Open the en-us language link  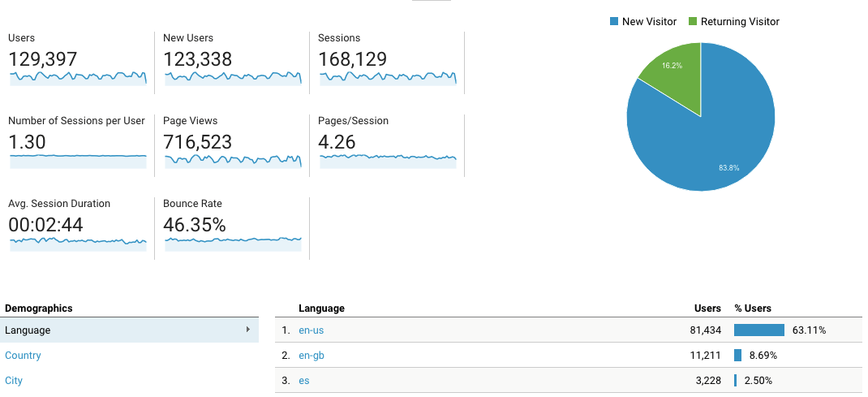pos(312,330)
